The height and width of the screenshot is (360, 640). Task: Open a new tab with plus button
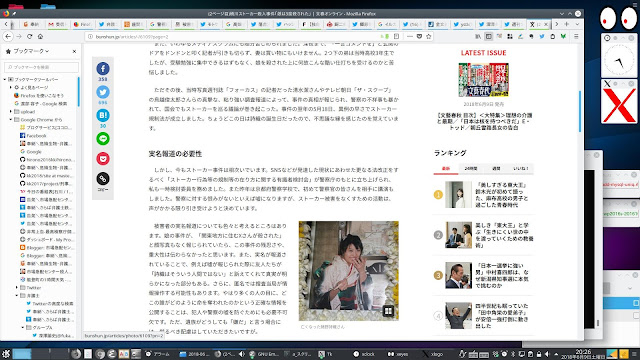click(x=567, y=24)
